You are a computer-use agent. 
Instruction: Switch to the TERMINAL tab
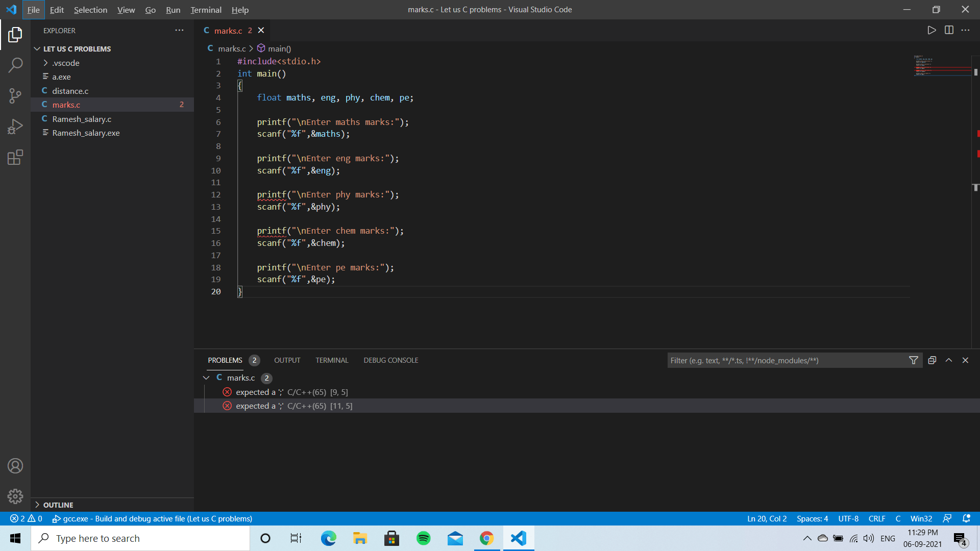pyautogui.click(x=332, y=360)
